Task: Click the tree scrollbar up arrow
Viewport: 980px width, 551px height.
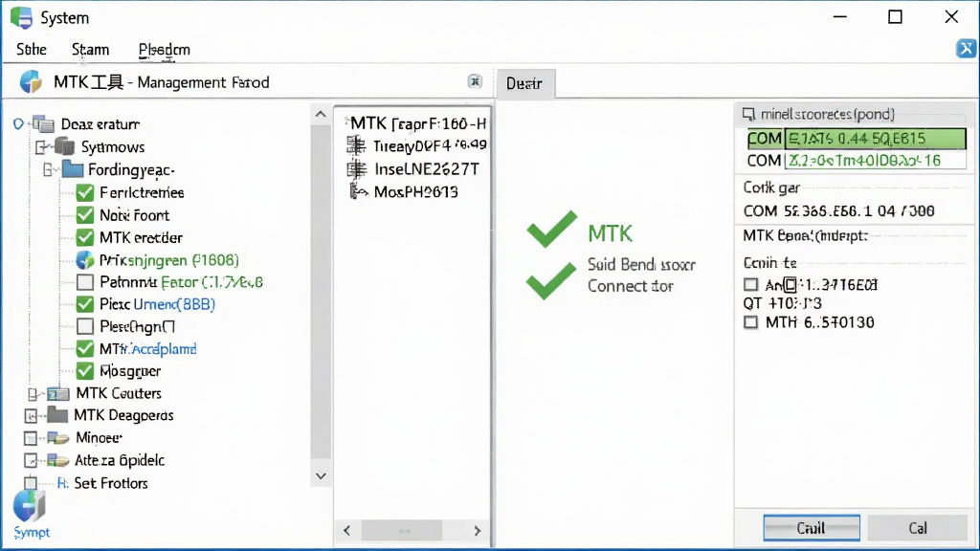Action: [x=321, y=115]
